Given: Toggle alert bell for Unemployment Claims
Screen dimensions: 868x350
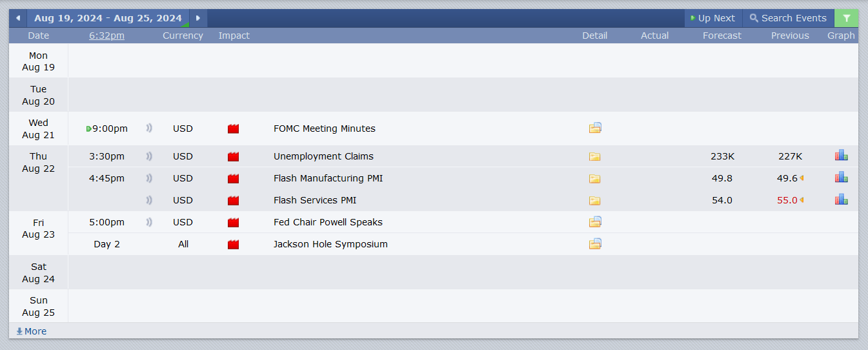Looking at the screenshot, I should click(x=149, y=156).
